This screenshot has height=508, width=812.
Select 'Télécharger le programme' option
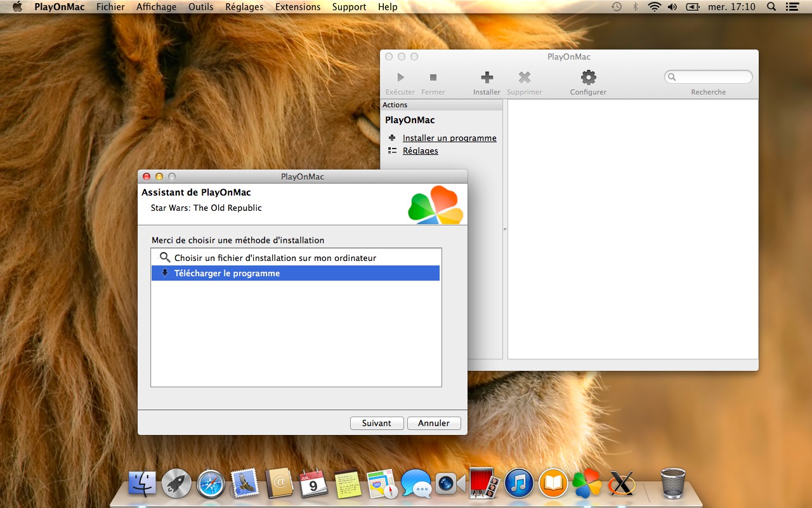coord(296,273)
